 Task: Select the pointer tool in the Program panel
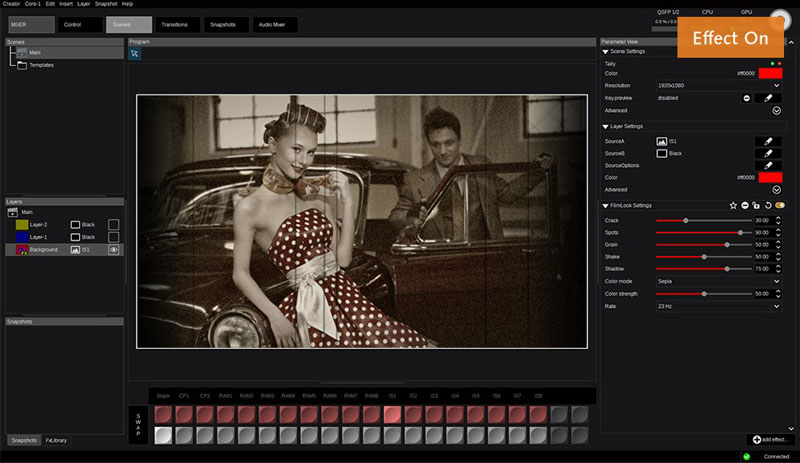(135, 54)
